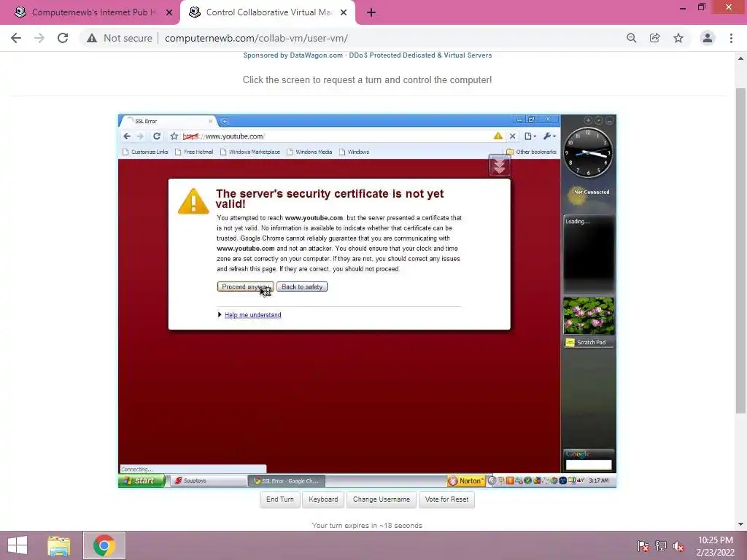Click the 3:17 AM clock in VM tray
747x560 pixels.
click(x=598, y=481)
